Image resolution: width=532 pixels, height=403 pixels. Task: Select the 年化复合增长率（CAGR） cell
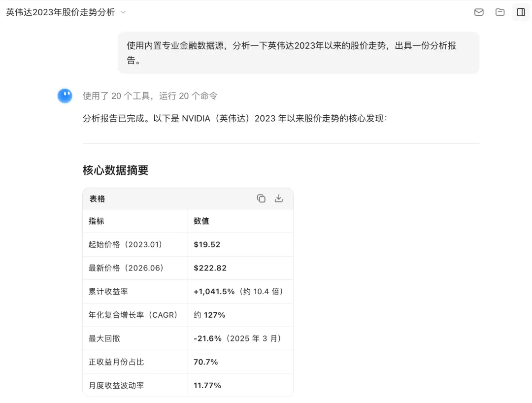135,315
